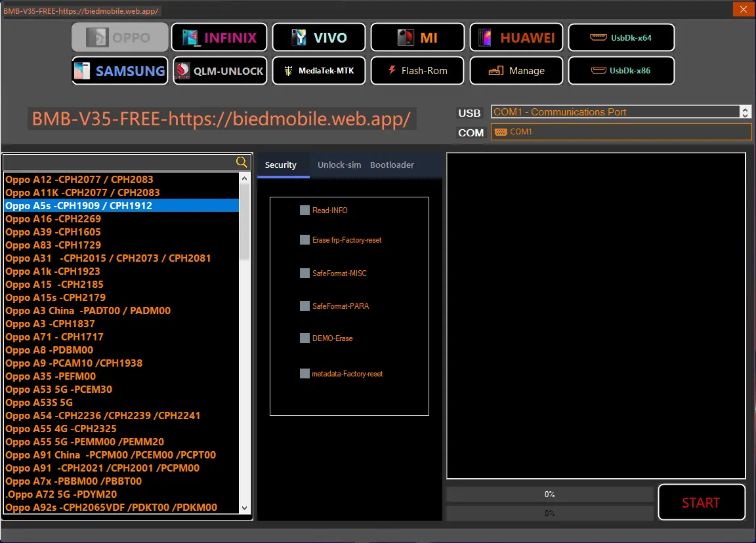Select Oppo A83 -CPH1729
This screenshot has width=756, height=543.
point(121,245)
